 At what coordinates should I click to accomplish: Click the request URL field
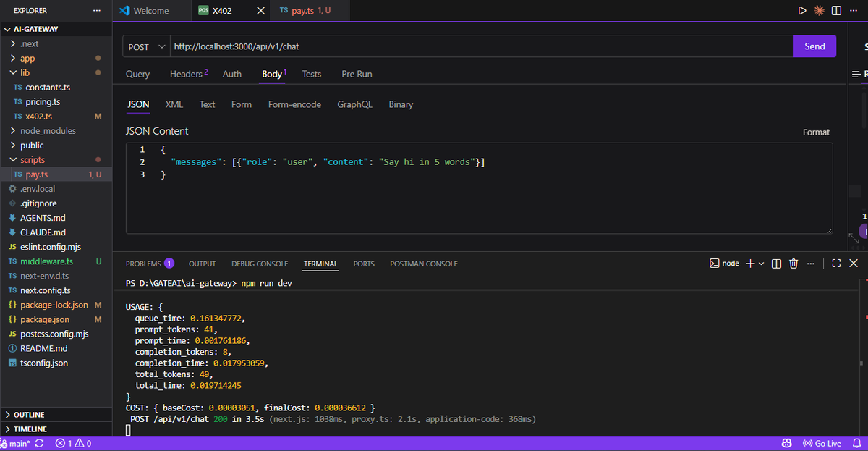coord(481,46)
